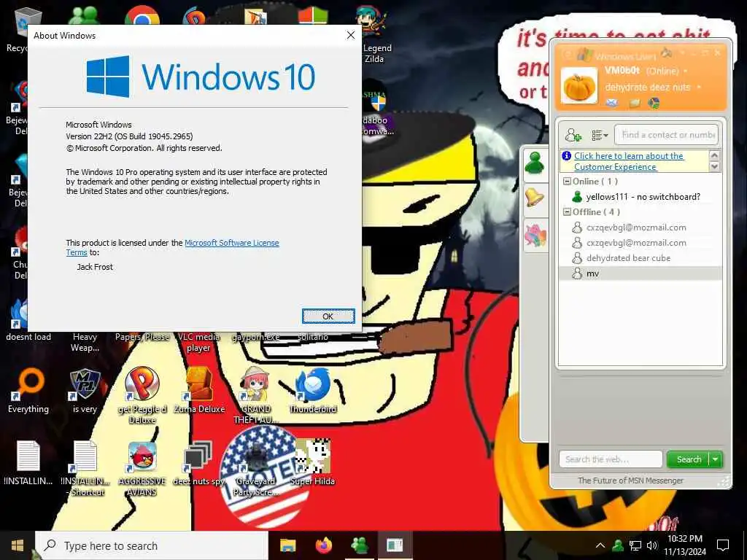Screen dimensions: 747x560
Task: Click OK in the About Windows dialog
Action: (328, 316)
